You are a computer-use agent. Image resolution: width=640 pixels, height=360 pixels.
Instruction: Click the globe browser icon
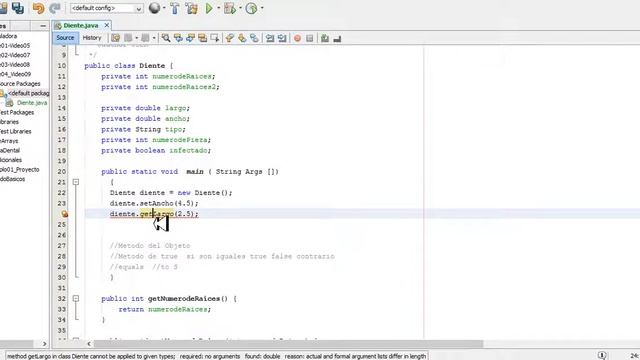[x=154, y=8]
